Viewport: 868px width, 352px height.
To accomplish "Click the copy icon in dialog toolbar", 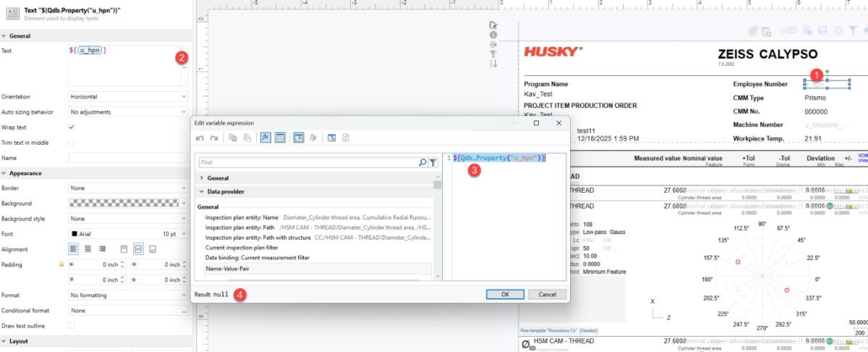I will click(233, 138).
